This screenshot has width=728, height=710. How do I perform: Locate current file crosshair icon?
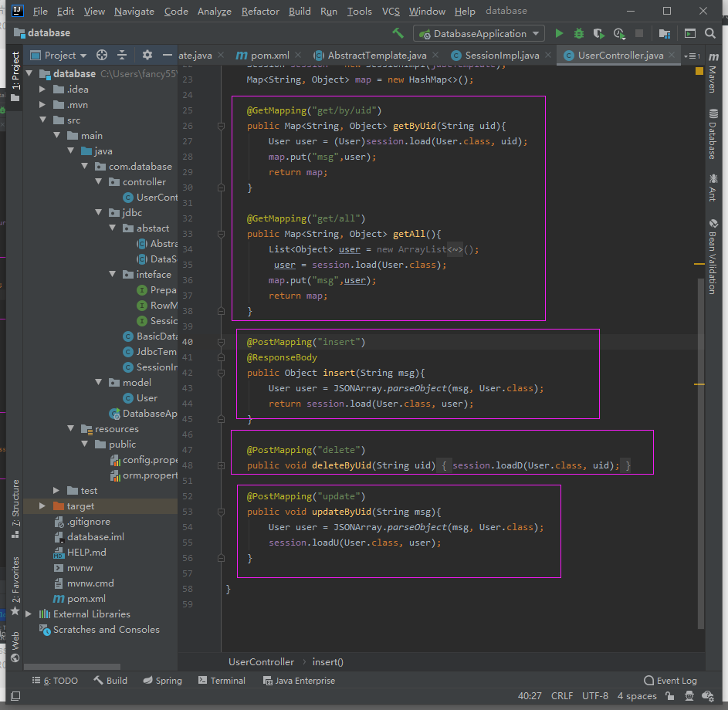pyautogui.click(x=102, y=56)
